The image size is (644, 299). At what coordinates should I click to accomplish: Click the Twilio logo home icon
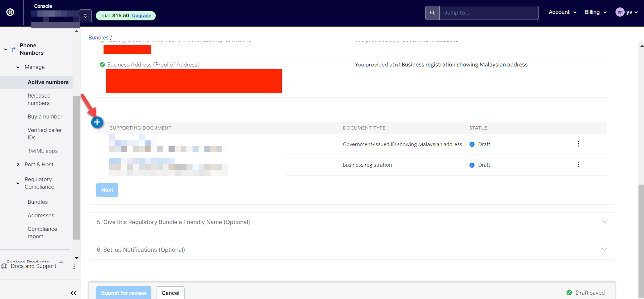pos(10,12)
